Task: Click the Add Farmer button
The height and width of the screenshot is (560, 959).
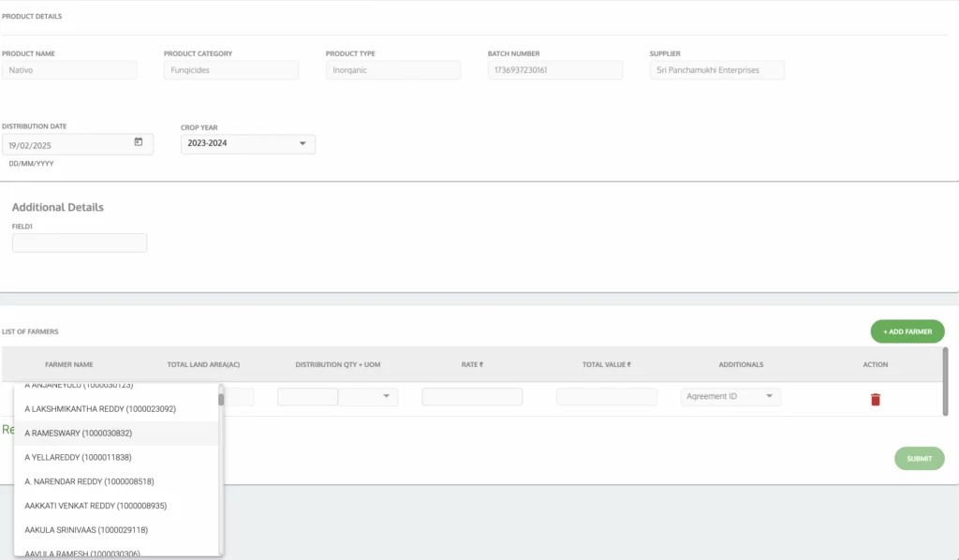Action: 907,332
